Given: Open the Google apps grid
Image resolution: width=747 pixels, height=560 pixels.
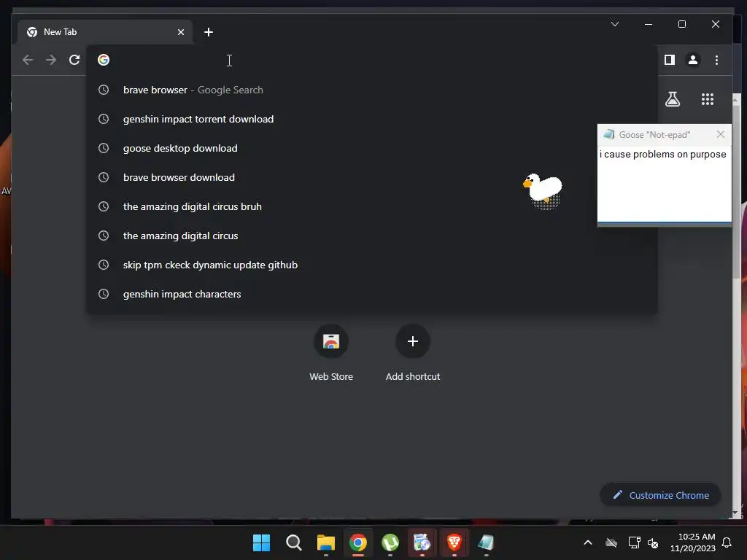Looking at the screenshot, I should point(708,99).
